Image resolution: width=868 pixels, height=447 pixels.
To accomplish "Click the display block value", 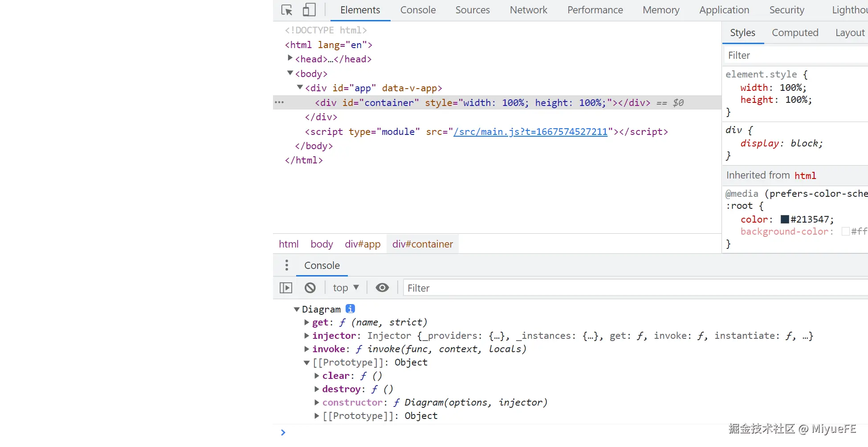I will (804, 143).
